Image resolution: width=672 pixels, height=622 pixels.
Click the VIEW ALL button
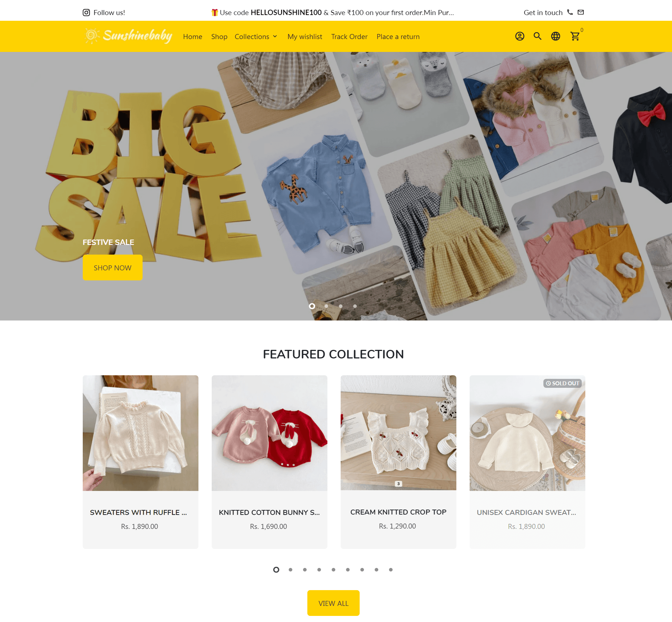[333, 603]
